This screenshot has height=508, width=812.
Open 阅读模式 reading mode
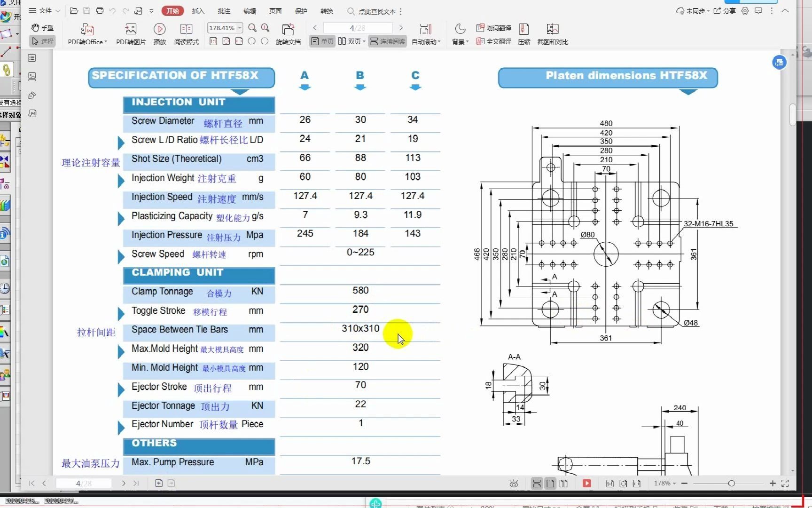186,34
